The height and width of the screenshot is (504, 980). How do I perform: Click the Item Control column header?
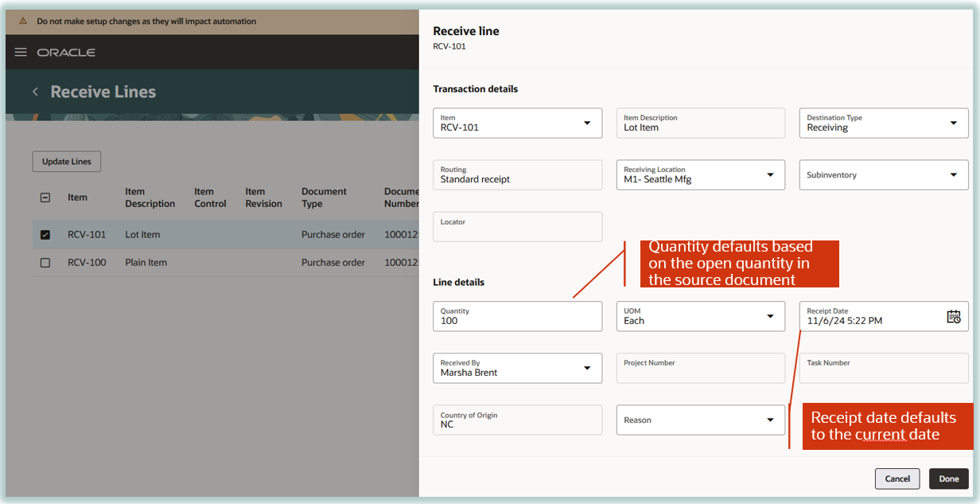click(210, 197)
